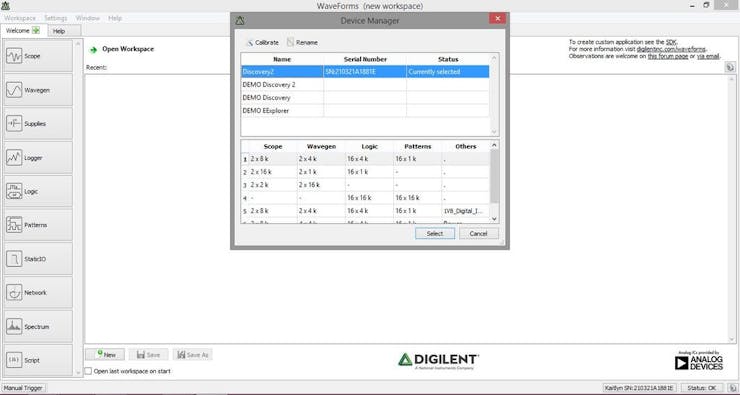Open the this forum page link
740x395 pixels.
[668, 56]
